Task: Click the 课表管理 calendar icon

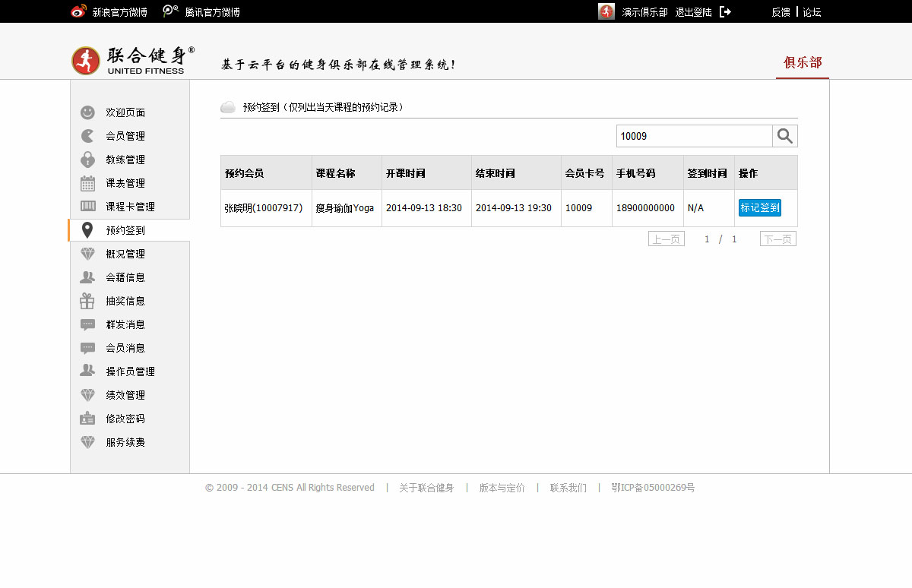Action: pos(88,183)
